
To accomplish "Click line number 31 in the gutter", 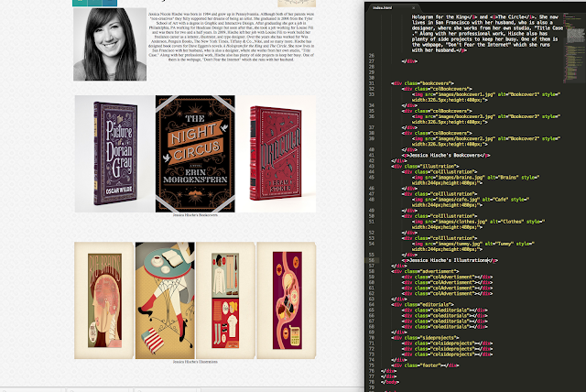I will point(371,83).
